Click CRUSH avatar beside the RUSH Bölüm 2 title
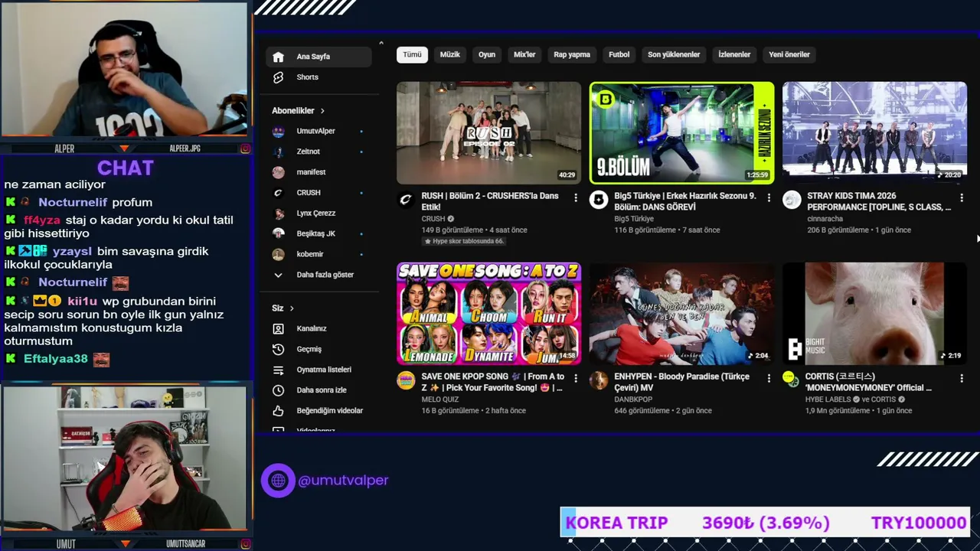The width and height of the screenshot is (980, 551). point(406,201)
